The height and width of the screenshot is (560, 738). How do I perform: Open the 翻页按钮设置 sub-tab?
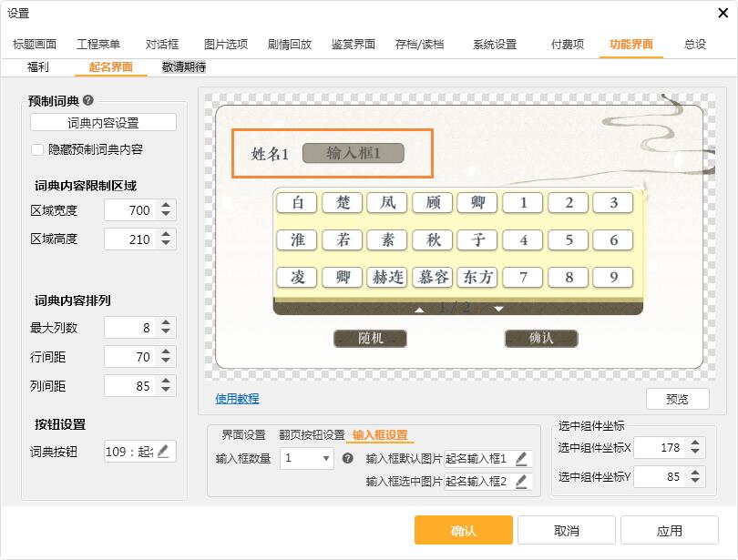312,434
